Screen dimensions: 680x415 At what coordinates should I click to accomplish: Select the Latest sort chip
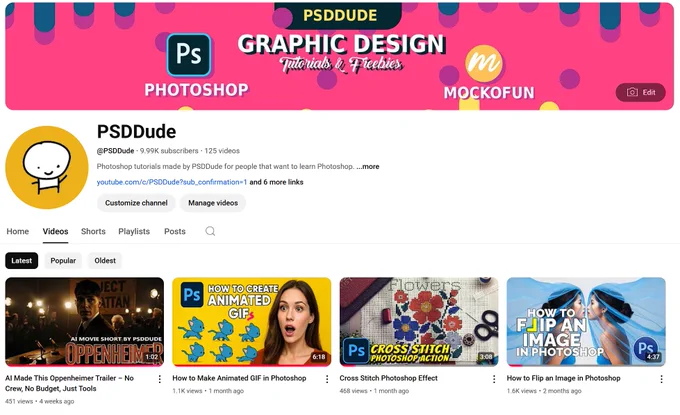coord(22,261)
